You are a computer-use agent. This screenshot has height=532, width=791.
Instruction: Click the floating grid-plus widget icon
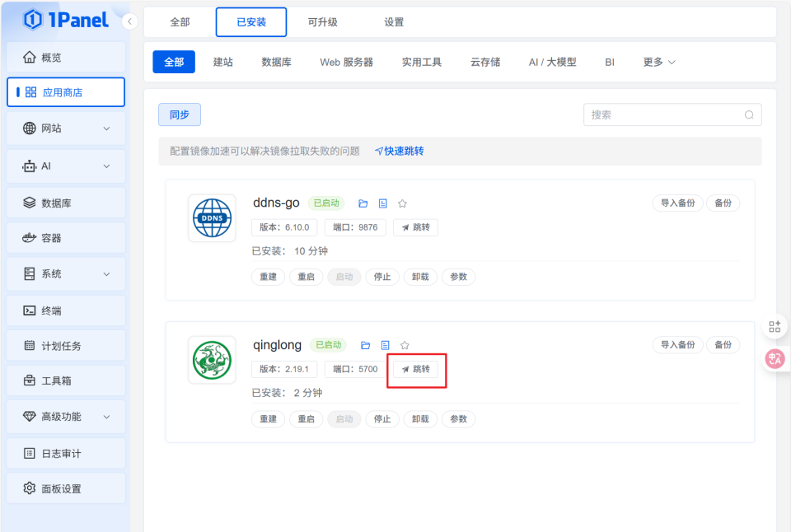775,327
